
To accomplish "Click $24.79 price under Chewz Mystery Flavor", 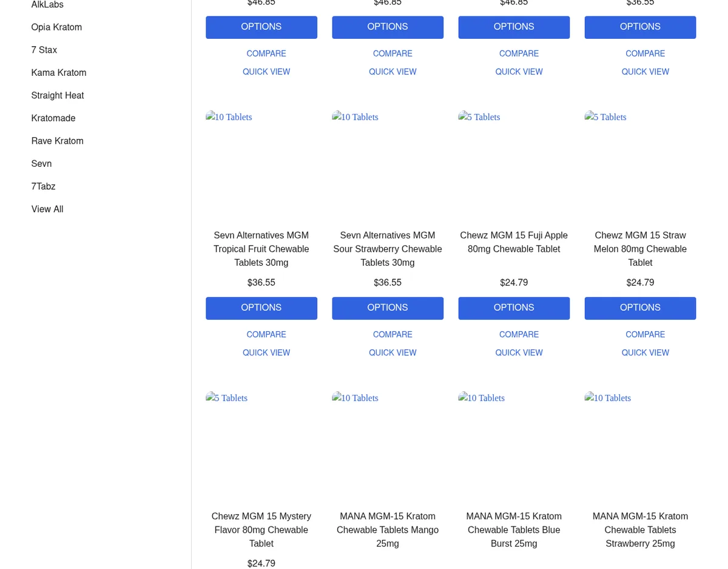I will point(261,564).
